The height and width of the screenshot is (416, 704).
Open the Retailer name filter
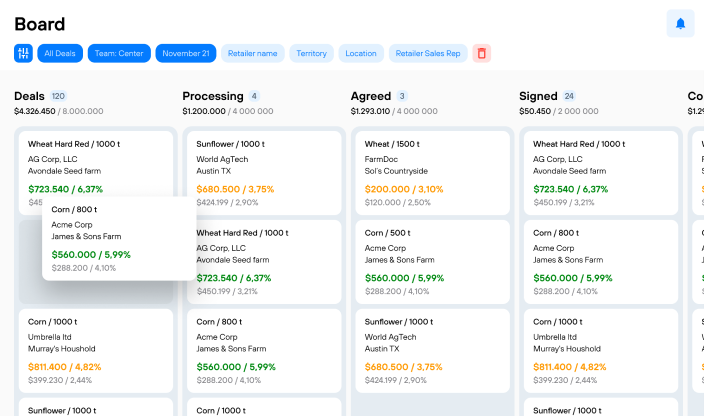coord(252,53)
